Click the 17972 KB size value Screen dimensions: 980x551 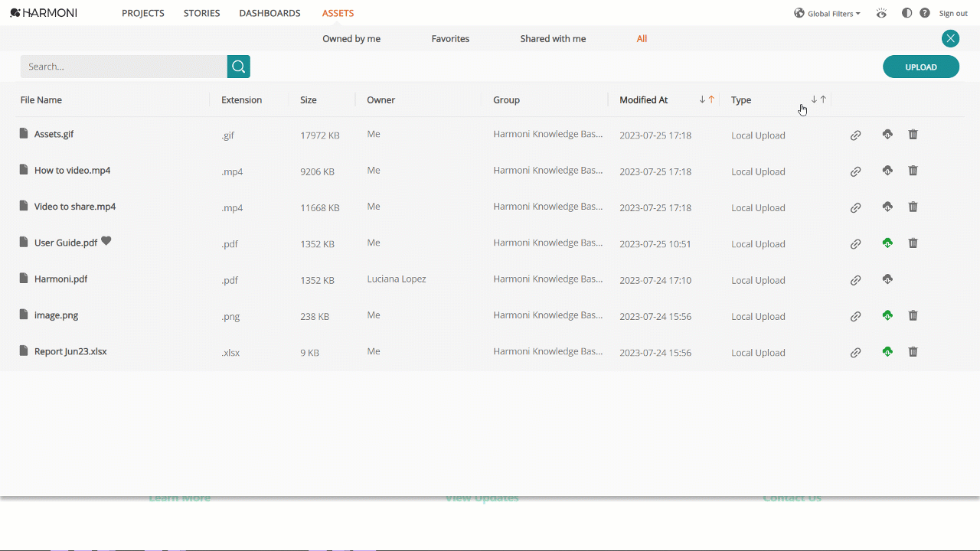[x=320, y=135]
